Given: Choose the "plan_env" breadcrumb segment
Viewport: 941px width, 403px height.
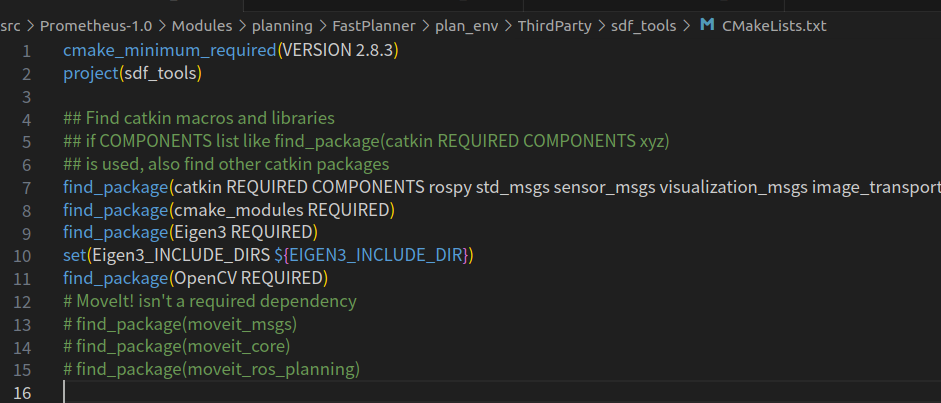Looking at the screenshot, I should (x=466, y=26).
